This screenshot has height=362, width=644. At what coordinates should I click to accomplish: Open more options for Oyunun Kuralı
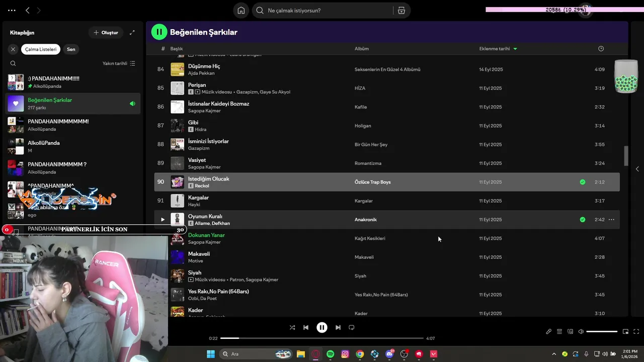[611, 220]
